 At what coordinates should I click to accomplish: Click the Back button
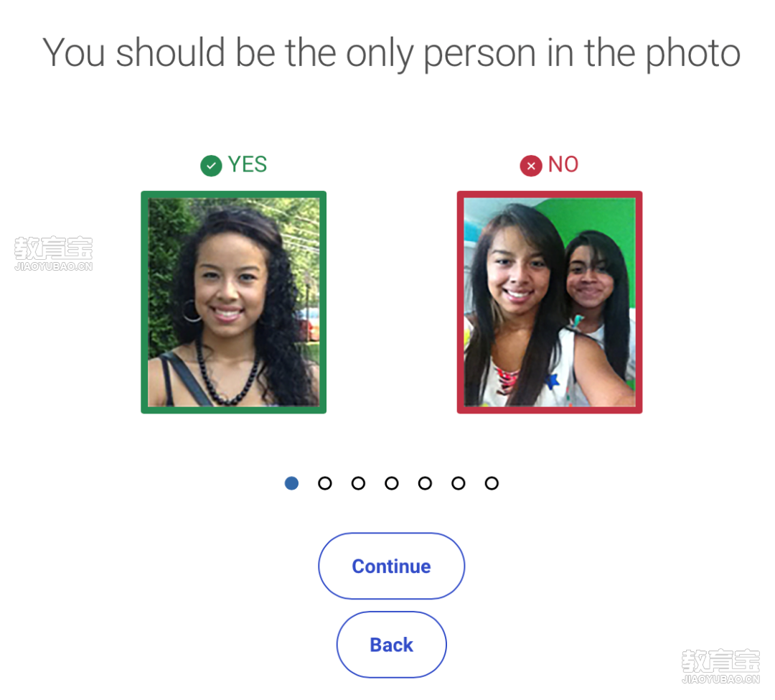392,645
